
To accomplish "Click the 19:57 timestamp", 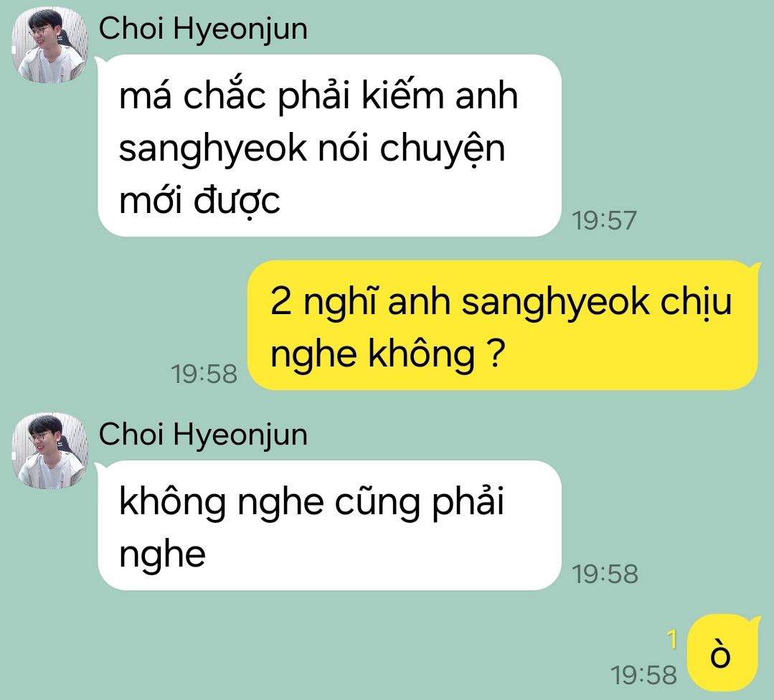I will [x=604, y=220].
